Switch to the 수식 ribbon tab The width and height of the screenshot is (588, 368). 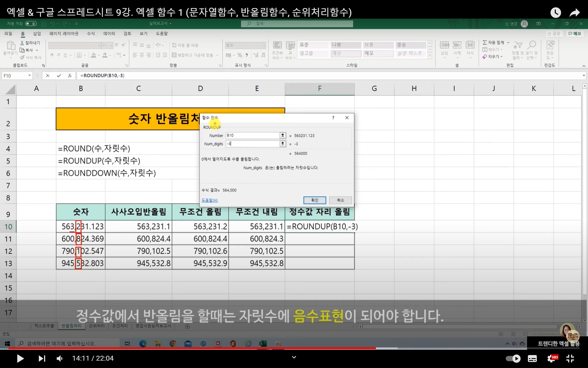(91, 34)
